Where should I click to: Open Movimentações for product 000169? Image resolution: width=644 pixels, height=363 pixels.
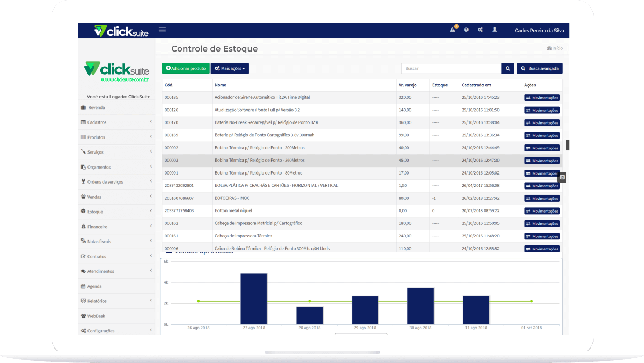pos(542,135)
